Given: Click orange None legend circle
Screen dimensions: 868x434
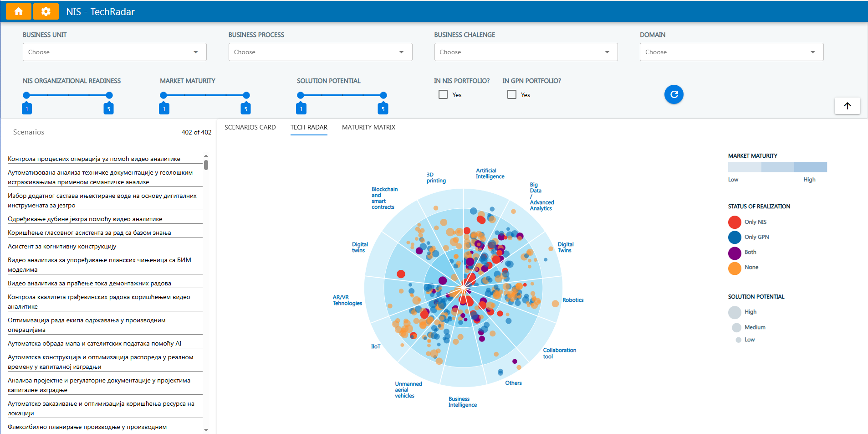Looking at the screenshot, I should tap(735, 269).
